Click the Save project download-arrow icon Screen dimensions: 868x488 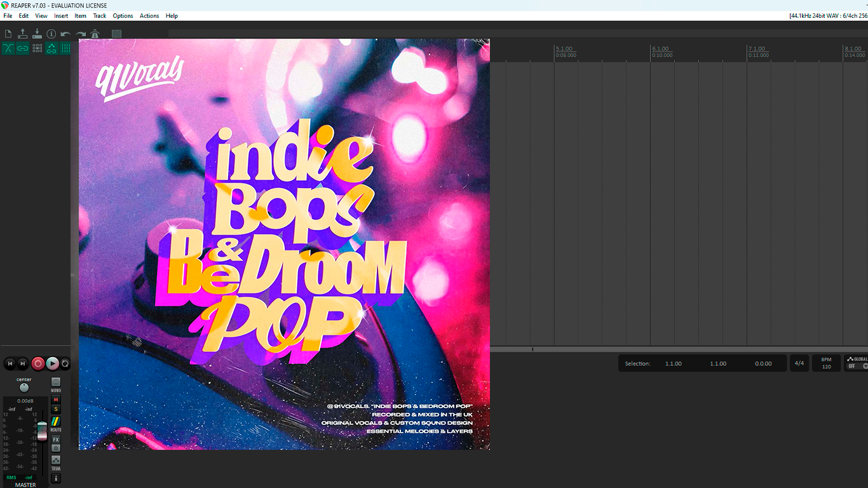tap(37, 34)
